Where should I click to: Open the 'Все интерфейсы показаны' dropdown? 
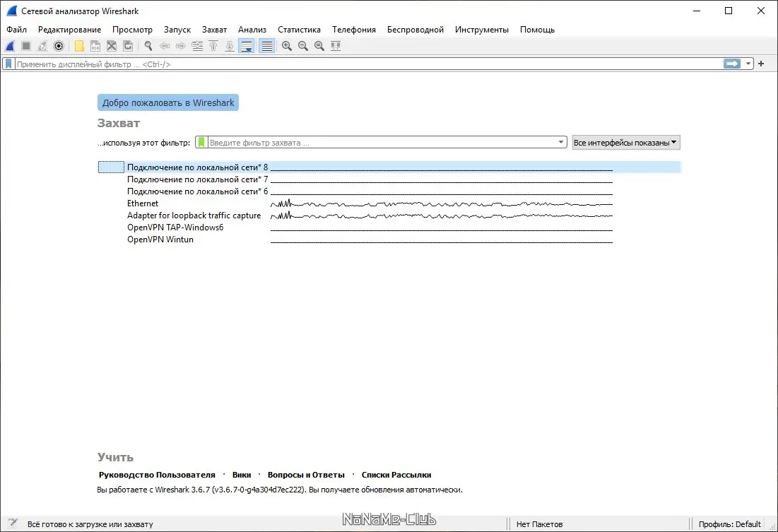625,143
